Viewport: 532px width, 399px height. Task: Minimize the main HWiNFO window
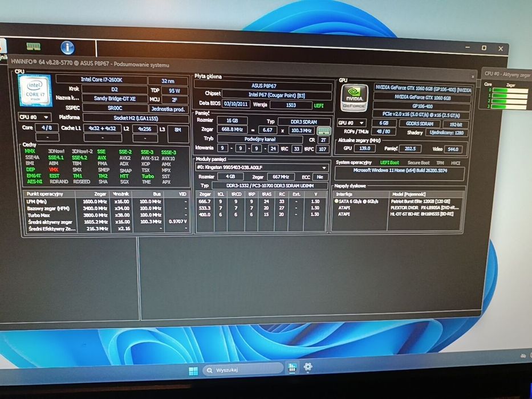pos(468,47)
